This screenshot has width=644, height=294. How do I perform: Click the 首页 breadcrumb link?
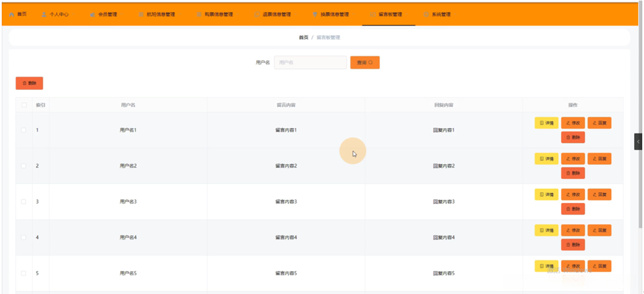304,37
